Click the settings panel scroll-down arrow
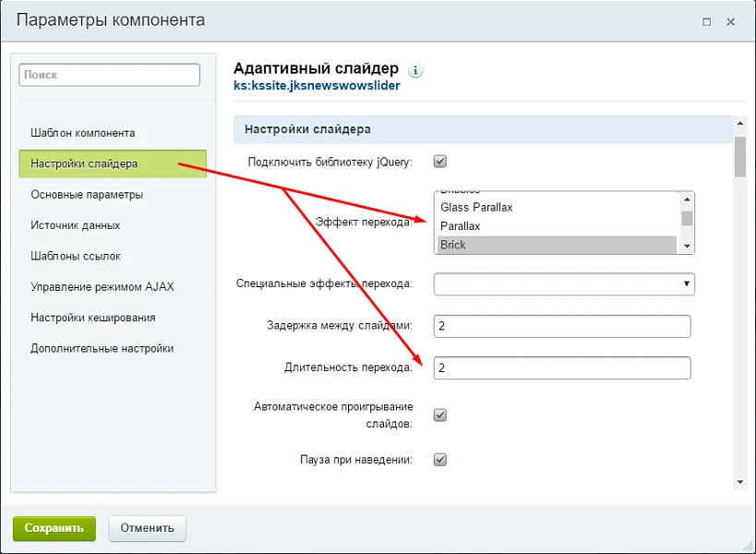756x554 pixels. 739,482
